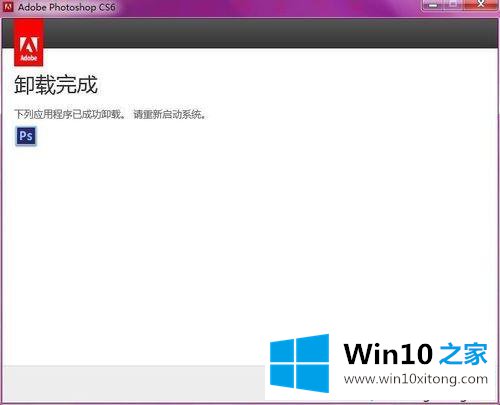
Task: Minimize the Adobe Photoshop CS6 window
Action: click(433, 5)
